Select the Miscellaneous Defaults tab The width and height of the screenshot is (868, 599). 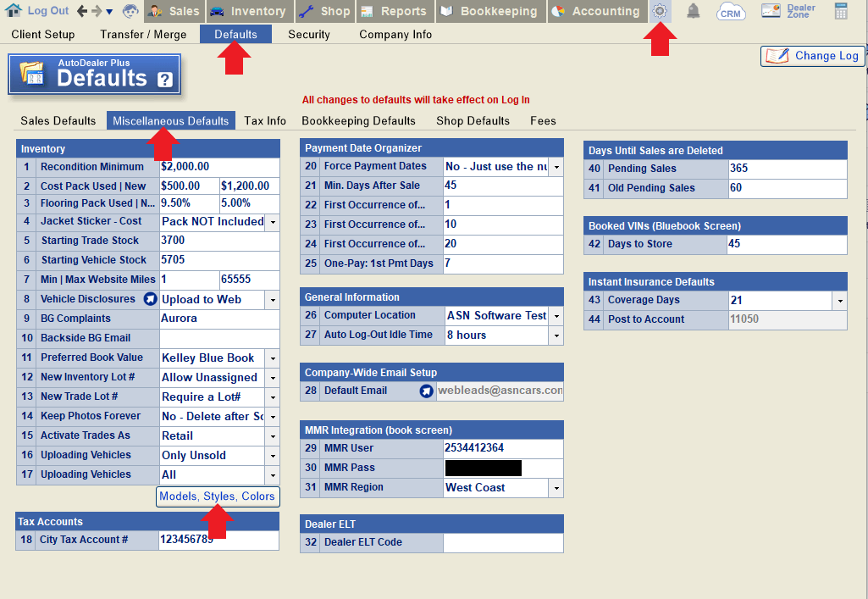(x=171, y=120)
